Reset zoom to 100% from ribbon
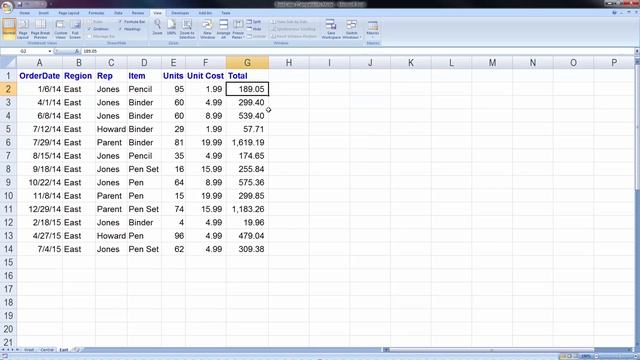This screenshot has height=360, width=640. click(x=171, y=28)
